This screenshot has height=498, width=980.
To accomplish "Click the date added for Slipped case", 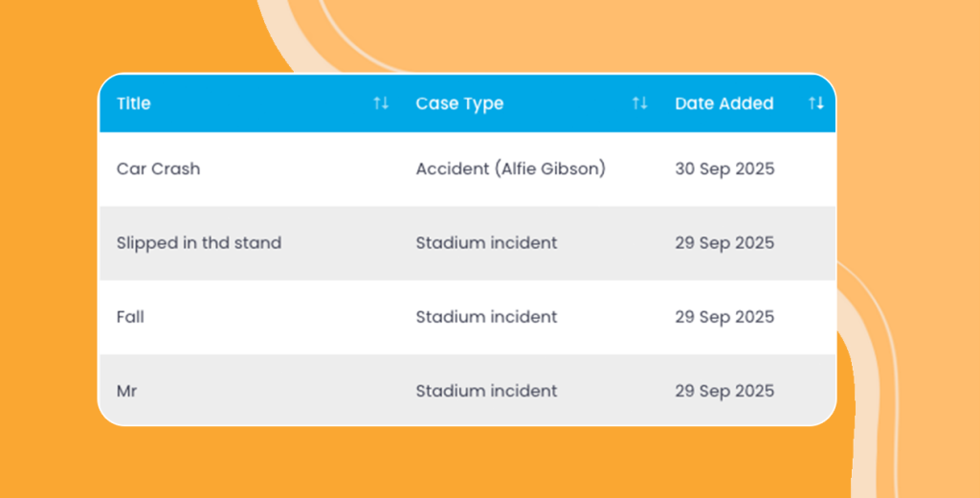I will pos(724,243).
